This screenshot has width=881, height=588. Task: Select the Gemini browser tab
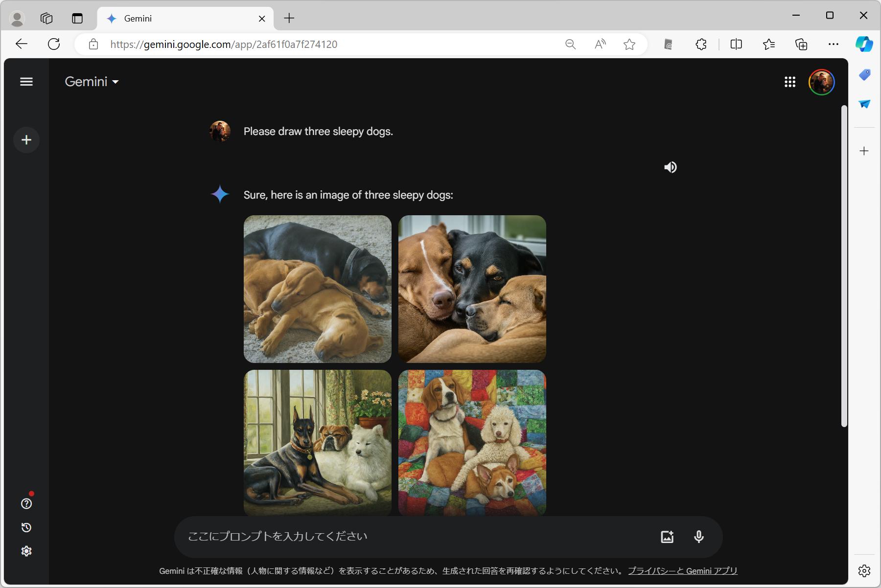point(185,19)
